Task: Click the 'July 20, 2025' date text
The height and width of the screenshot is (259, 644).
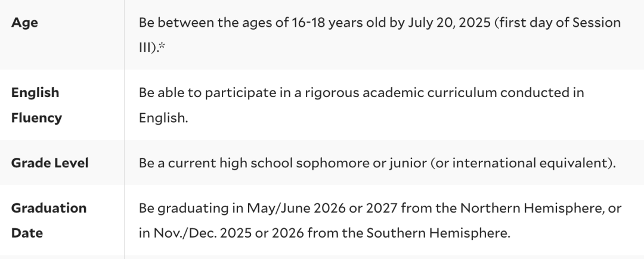Action: click(450, 23)
